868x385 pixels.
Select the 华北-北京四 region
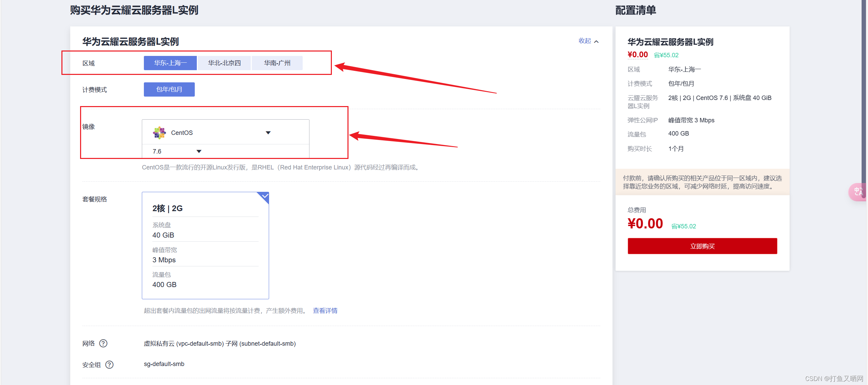224,63
